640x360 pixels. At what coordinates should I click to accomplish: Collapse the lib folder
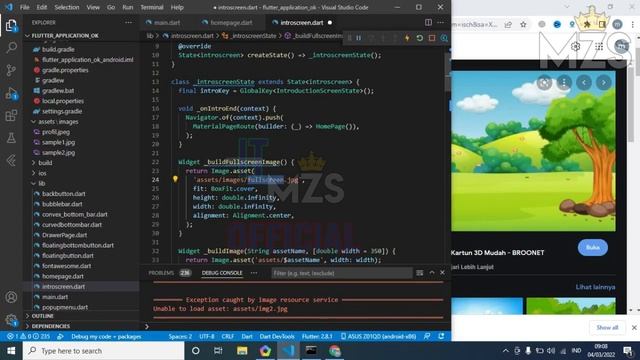pyautogui.click(x=42, y=183)
